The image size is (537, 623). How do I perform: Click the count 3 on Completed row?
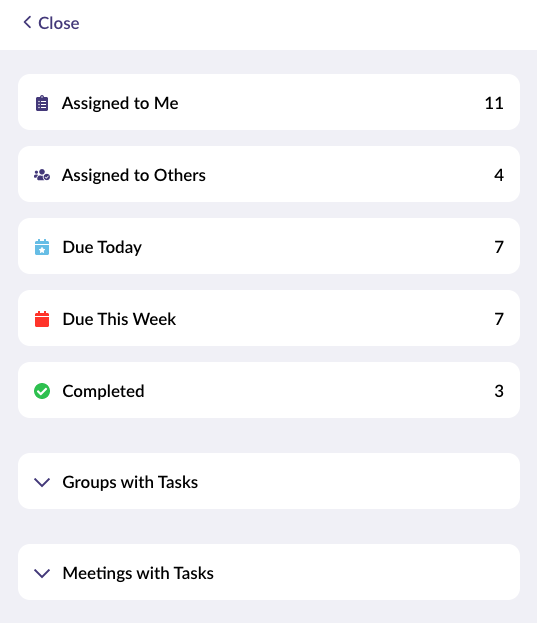[499, 391]
